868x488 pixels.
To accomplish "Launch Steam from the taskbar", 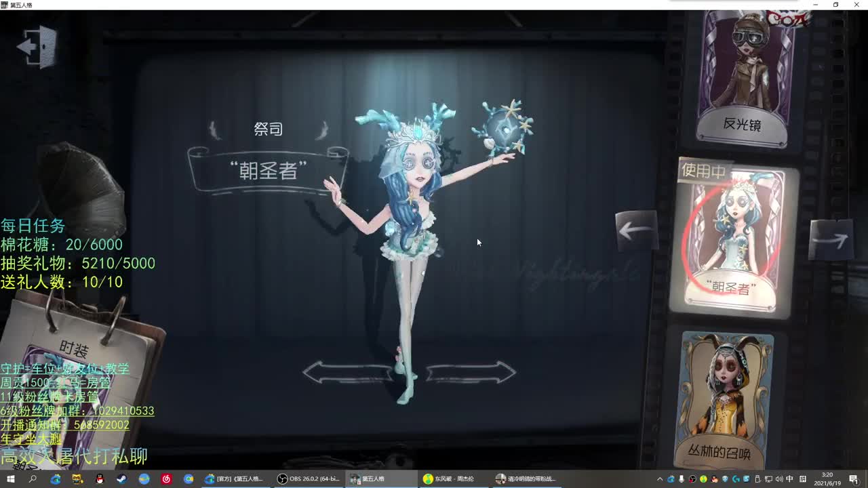I will [x=122, y=479].
